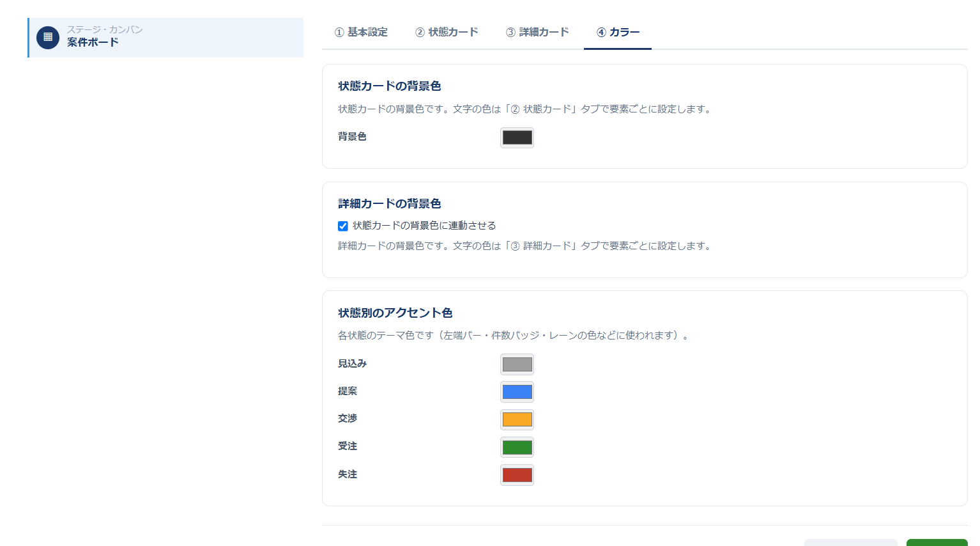Click the 各状態のテーマ色です description text
This screenshot has height=546, width=980.
click(x=513, y=335)
